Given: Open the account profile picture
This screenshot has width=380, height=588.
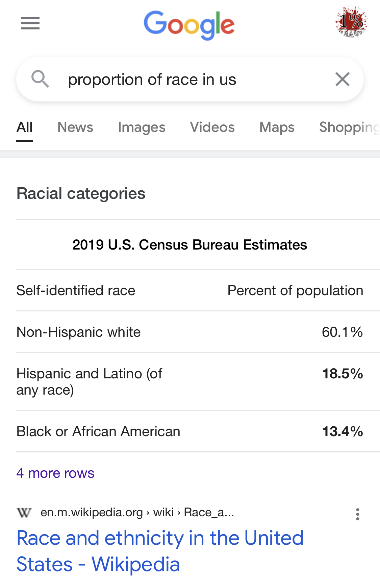Looking at the screenshot, I should 351,22.
